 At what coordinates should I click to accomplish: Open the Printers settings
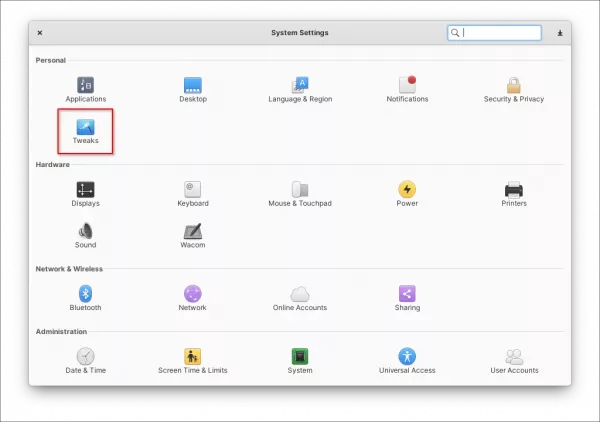pos(514,194)
